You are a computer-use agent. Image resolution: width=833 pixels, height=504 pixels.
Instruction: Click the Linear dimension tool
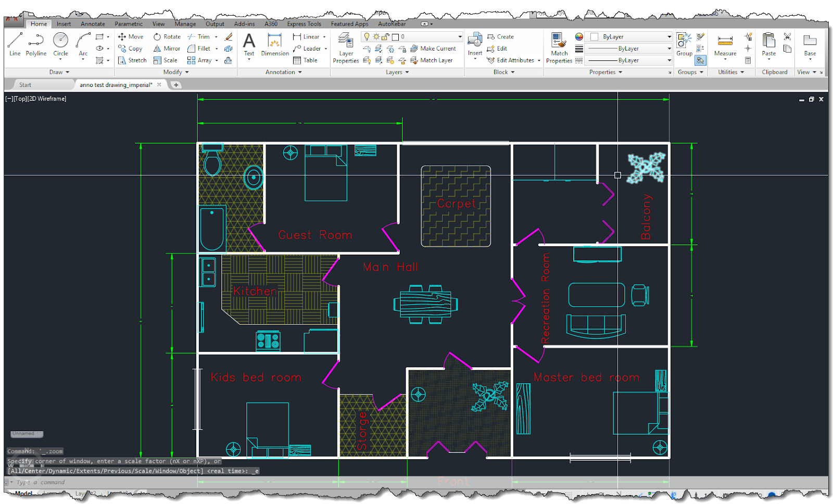(x=306, y=36)
